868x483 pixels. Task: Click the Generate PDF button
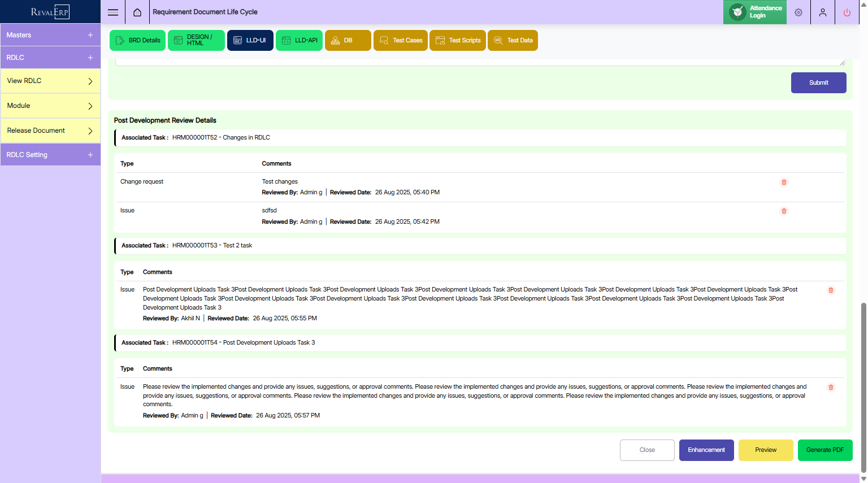[824, 450]
